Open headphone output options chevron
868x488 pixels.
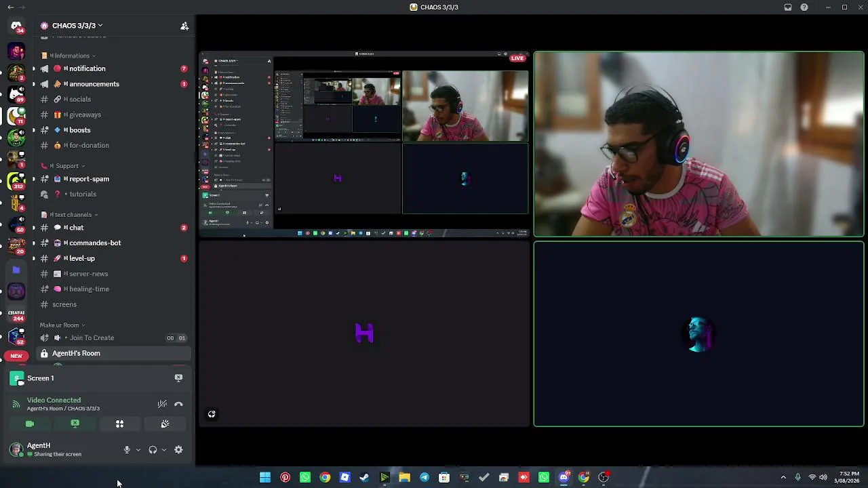pyautogui.click(x=164, y=450)
